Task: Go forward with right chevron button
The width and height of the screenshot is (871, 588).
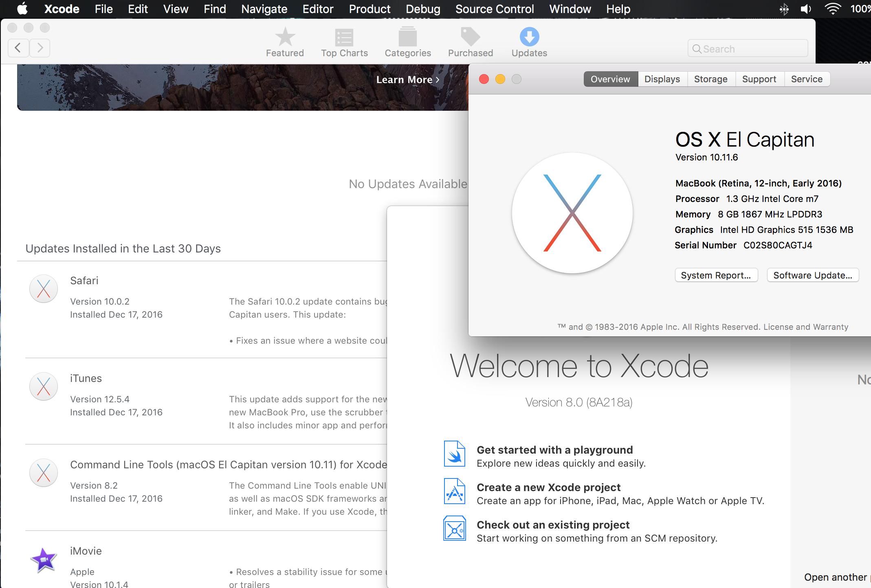Action: 40,48
